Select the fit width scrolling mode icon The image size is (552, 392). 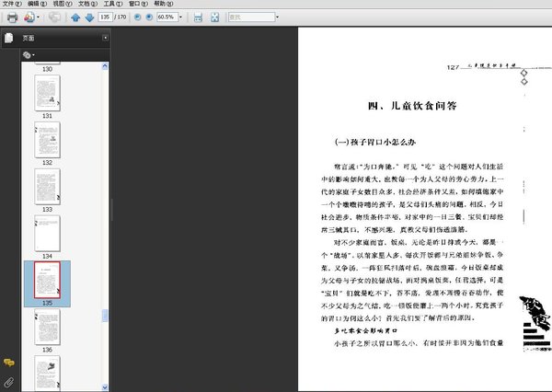tap(198, 17)
